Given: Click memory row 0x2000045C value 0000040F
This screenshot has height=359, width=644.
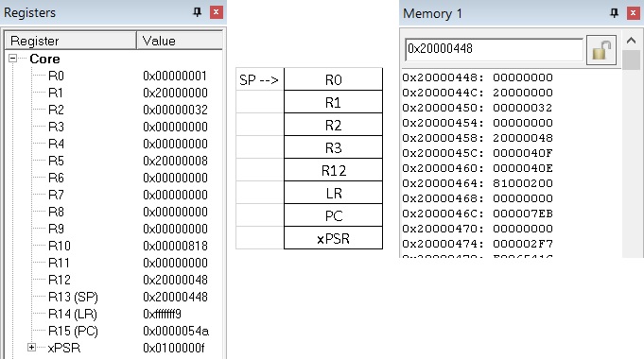Looking at the screenshot, I should [523, 153].
